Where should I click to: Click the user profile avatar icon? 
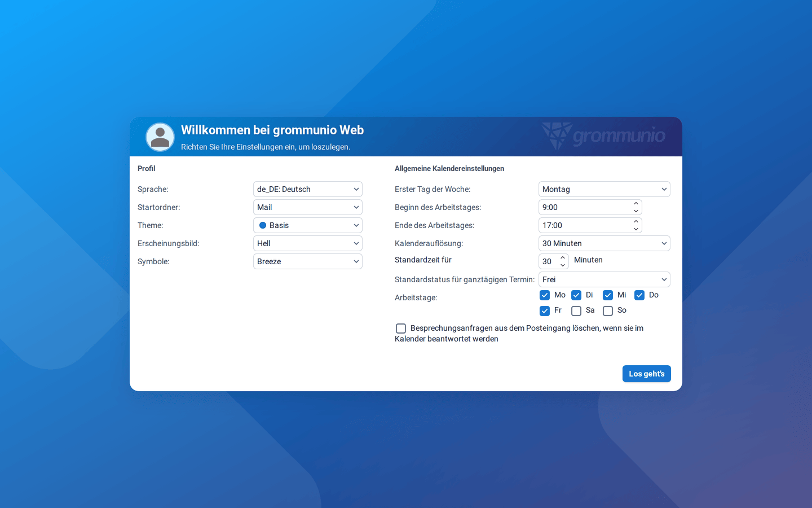160,137
